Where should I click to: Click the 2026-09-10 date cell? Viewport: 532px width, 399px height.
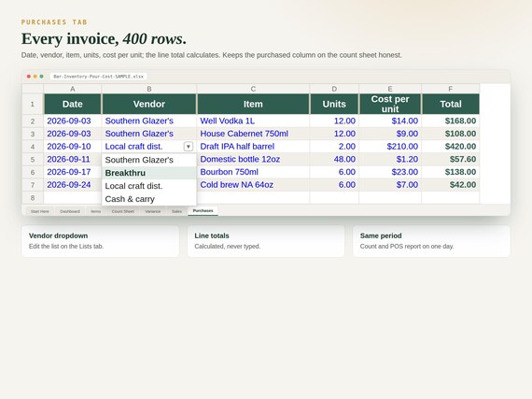[73, 147]
